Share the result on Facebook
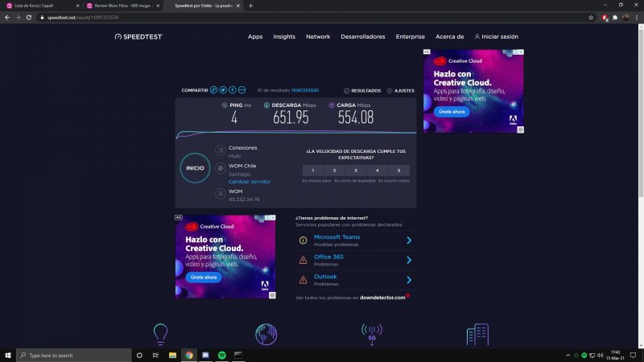Screen dimensions: 644x362 tap(233, 90)
